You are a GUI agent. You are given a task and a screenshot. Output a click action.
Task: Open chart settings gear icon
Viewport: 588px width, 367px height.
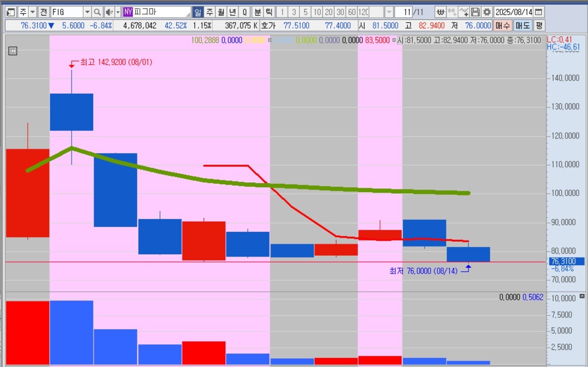point(487,12)
